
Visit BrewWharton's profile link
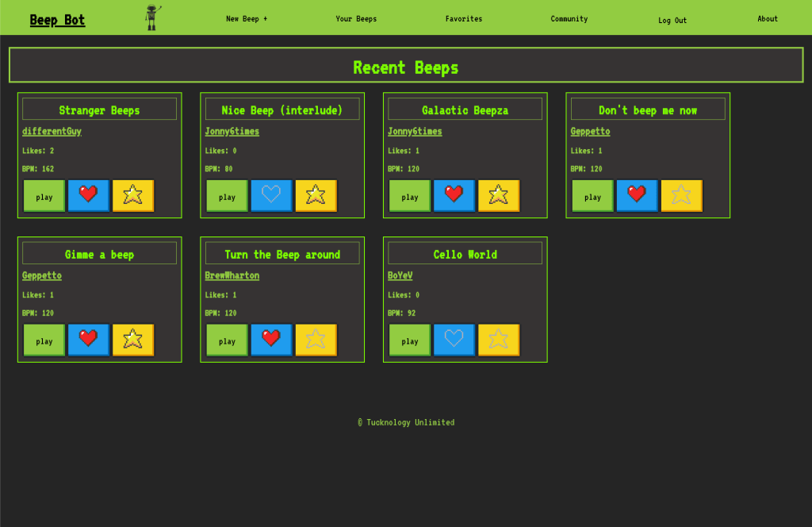click(x=232, y=276)
